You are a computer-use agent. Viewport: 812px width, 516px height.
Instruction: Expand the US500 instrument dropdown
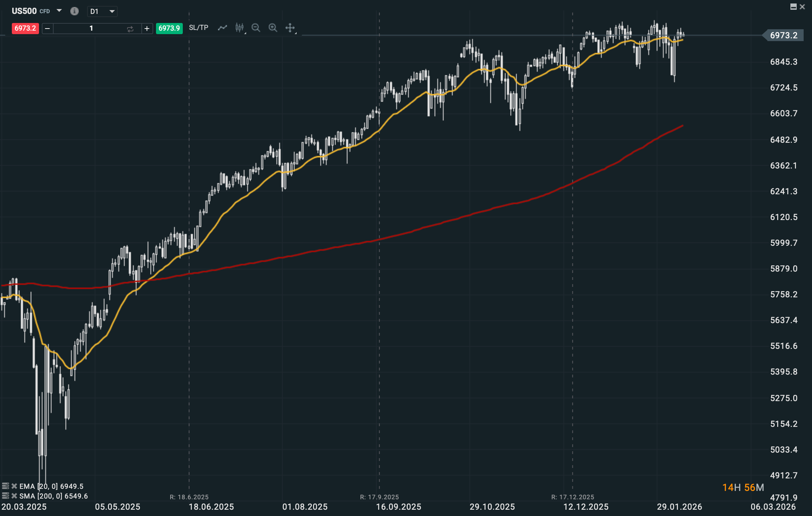pos(59,11)
